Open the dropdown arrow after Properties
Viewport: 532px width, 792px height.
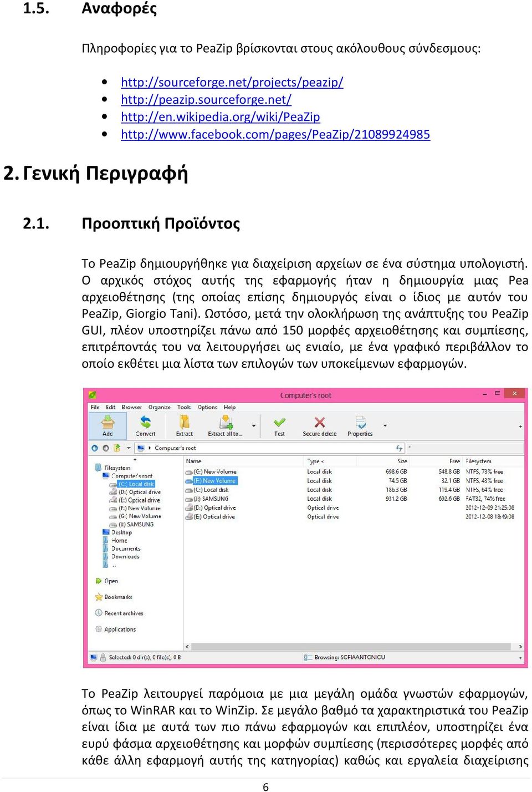coord(385,425)
